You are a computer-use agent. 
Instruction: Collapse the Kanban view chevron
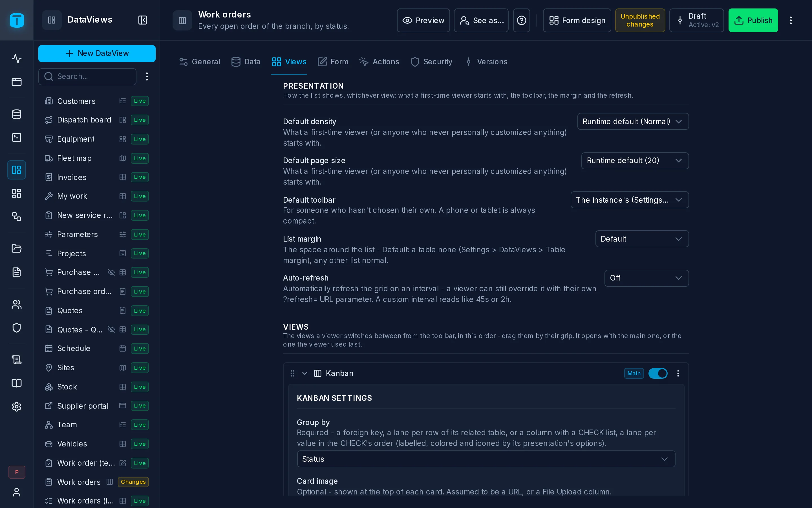click(x=305, y=373)
